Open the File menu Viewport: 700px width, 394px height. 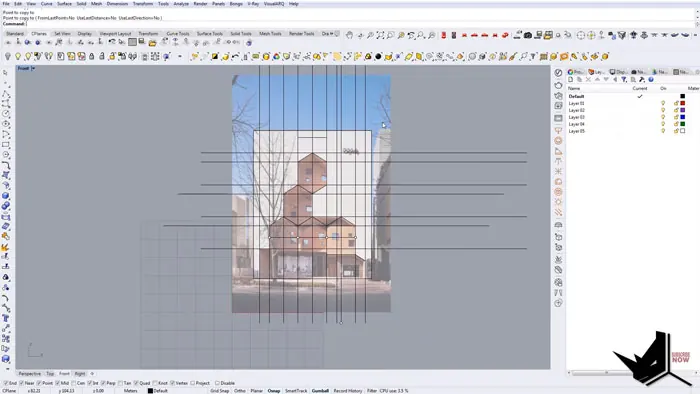(6, 4)
